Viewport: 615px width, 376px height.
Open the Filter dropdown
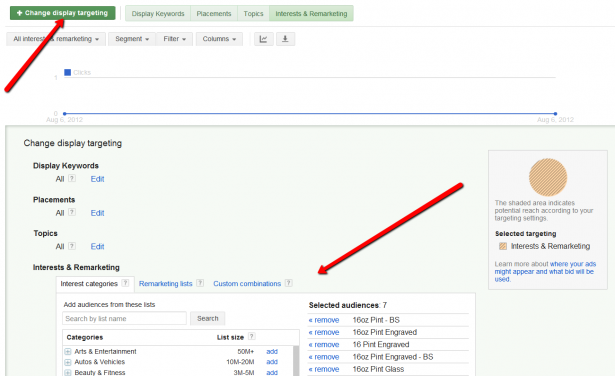tap(175, 39)
